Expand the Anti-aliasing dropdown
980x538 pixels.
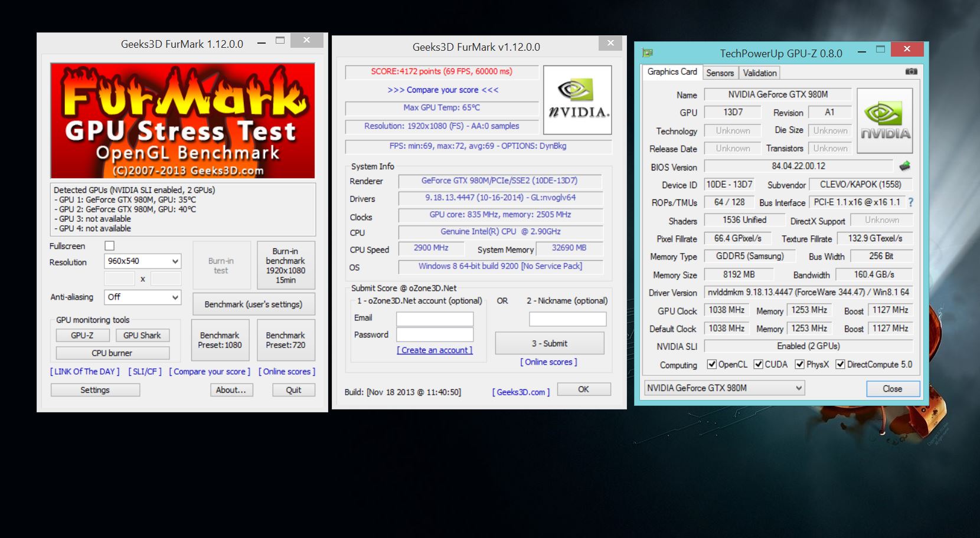(143, 297)
